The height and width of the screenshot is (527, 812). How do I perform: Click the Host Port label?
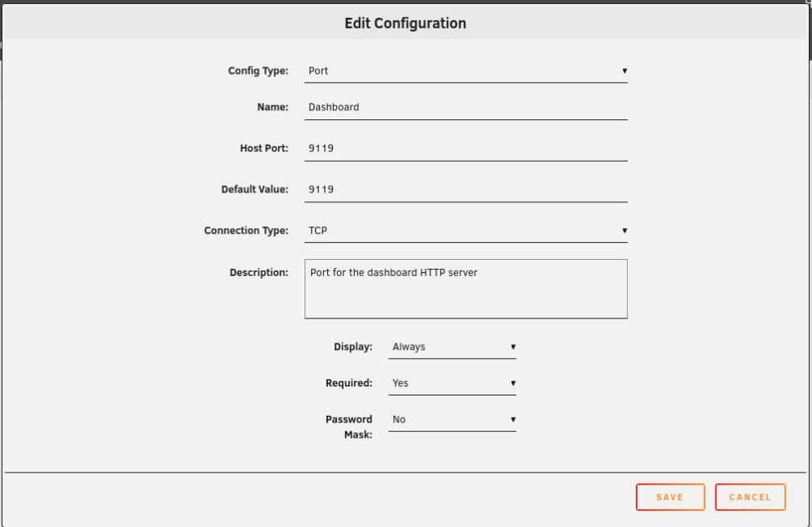tap(264, 148)
